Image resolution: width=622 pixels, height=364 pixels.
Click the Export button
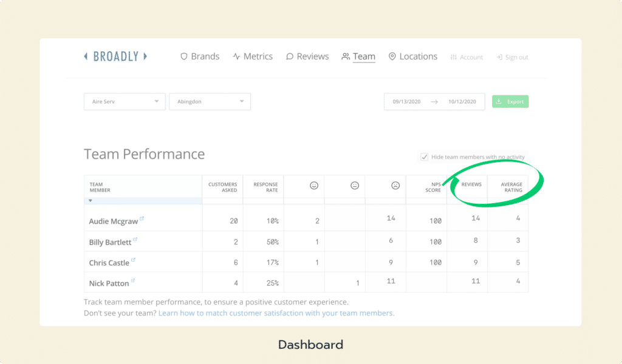click(510, 101)
